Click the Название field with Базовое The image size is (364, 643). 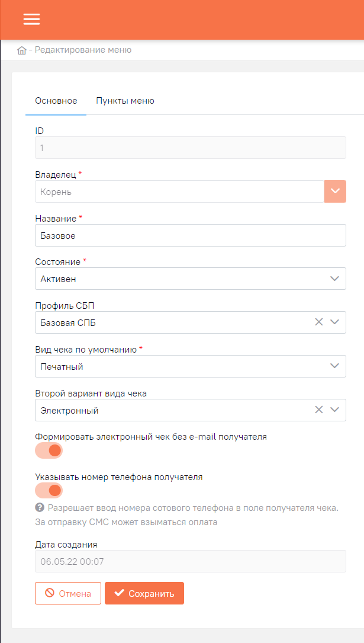pyautogui.click(x=191, y=235)
